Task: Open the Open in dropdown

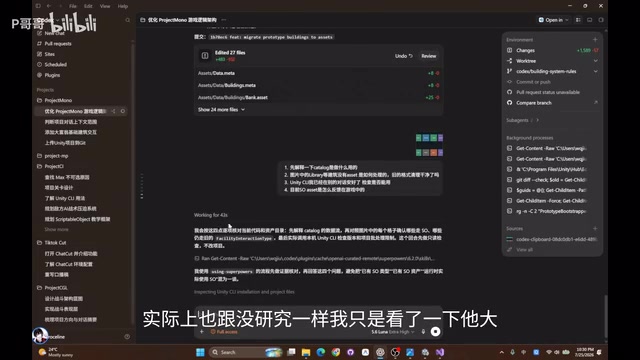Action: pos(553,20)
